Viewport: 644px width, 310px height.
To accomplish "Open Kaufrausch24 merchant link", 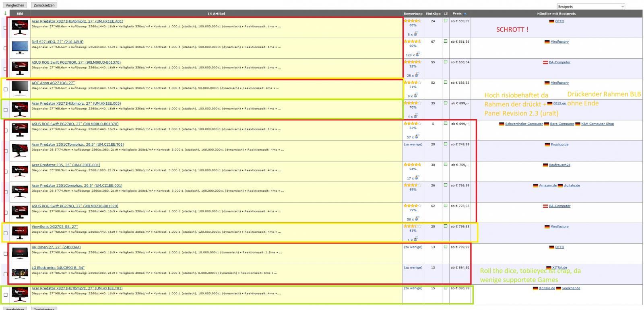I will tap(559, 165).
